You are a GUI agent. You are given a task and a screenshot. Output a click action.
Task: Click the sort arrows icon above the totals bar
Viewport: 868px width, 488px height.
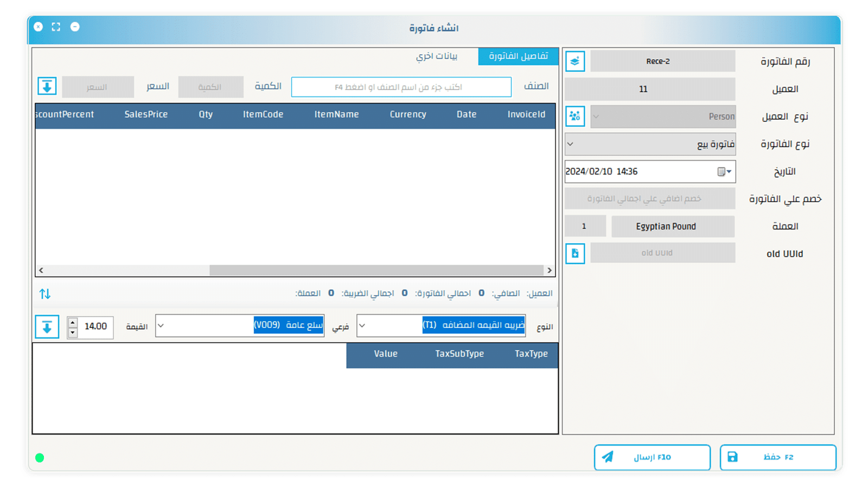45,293
